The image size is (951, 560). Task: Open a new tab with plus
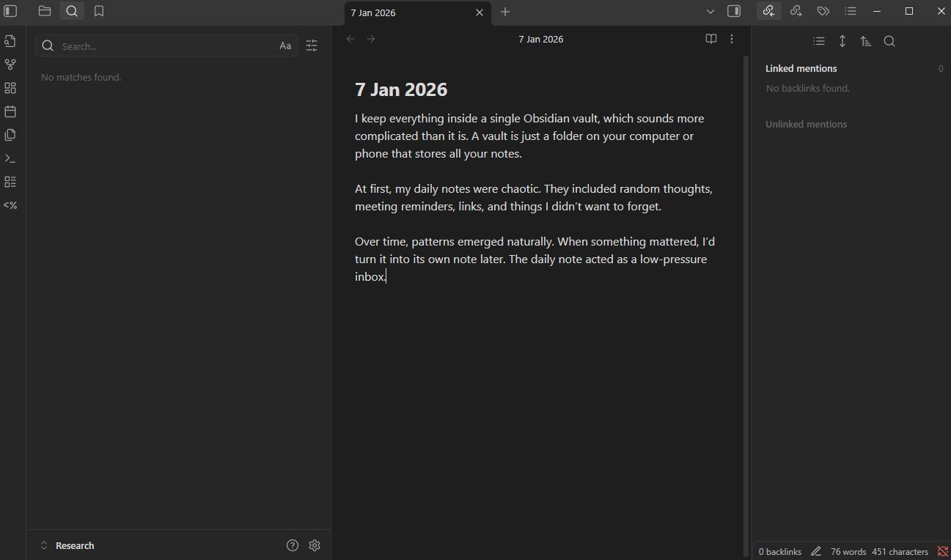pos(505,12)
